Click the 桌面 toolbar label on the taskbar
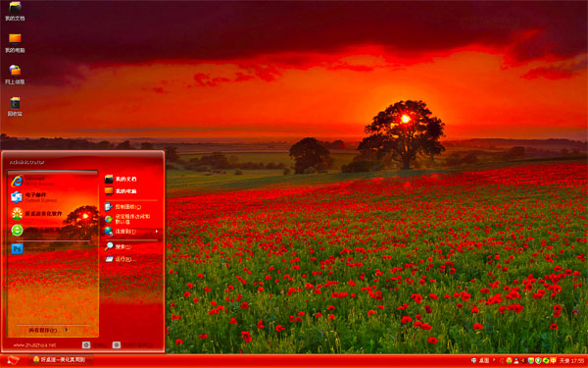This screenshot has width=588, height=368. (484, 360)
